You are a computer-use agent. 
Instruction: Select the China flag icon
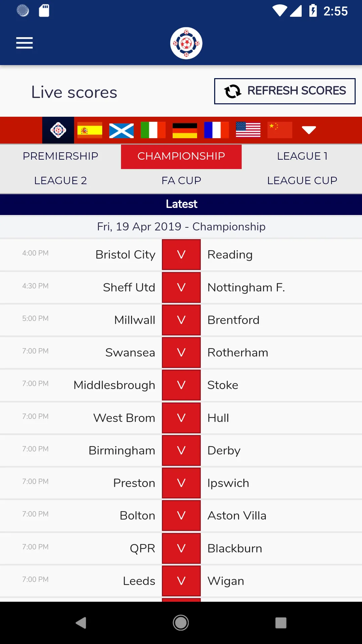[280, 130]
